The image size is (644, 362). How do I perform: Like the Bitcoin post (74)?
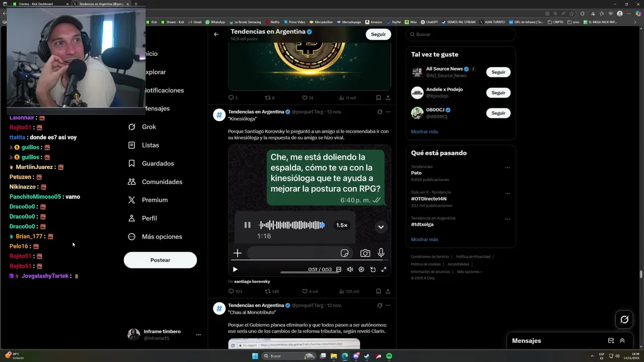tap(307, 98)
